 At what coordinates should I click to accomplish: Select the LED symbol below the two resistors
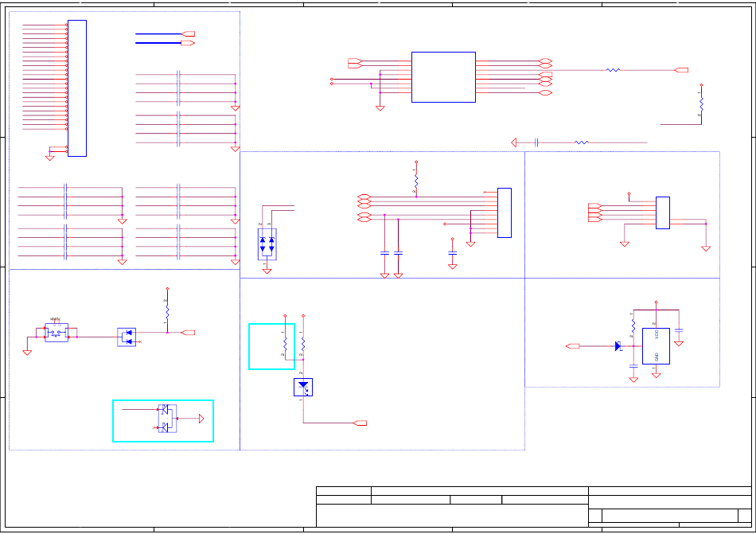point(303,387)
